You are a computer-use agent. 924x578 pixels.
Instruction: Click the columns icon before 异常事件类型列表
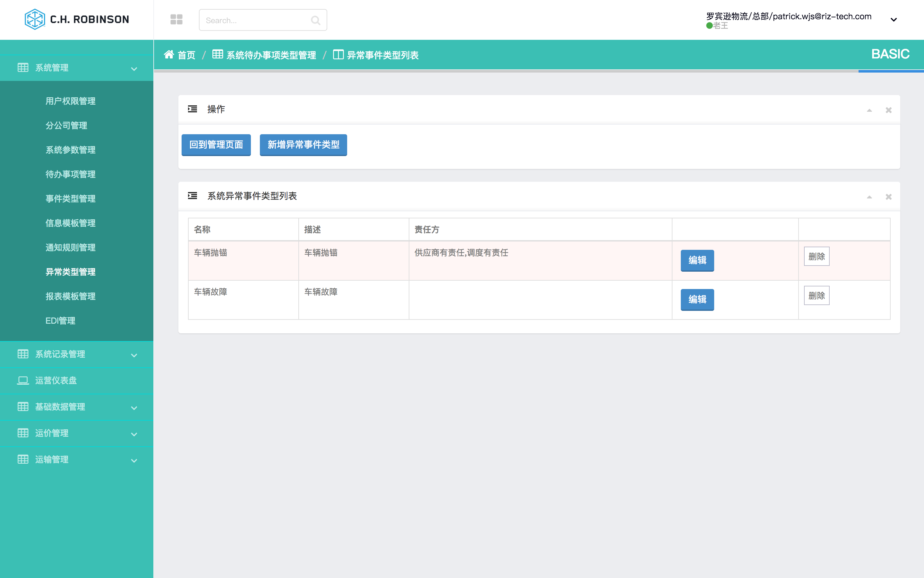(x=338, y=55)
